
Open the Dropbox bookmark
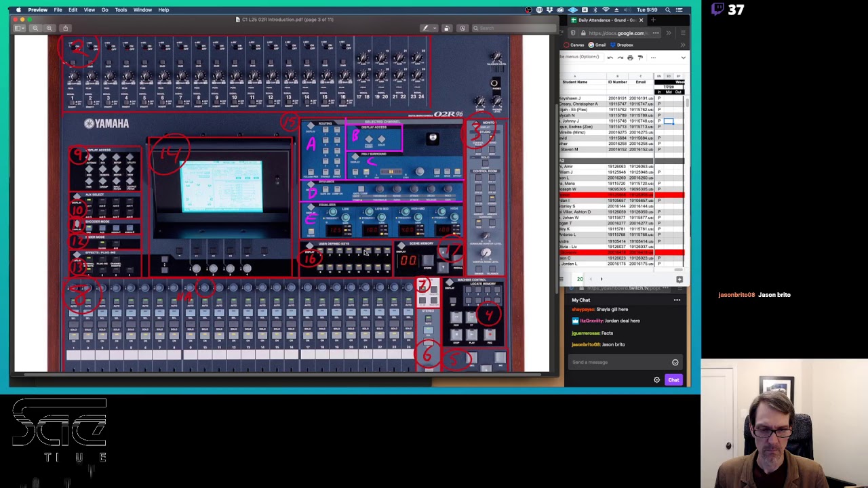pyautogui.click(x=623, y=45)
